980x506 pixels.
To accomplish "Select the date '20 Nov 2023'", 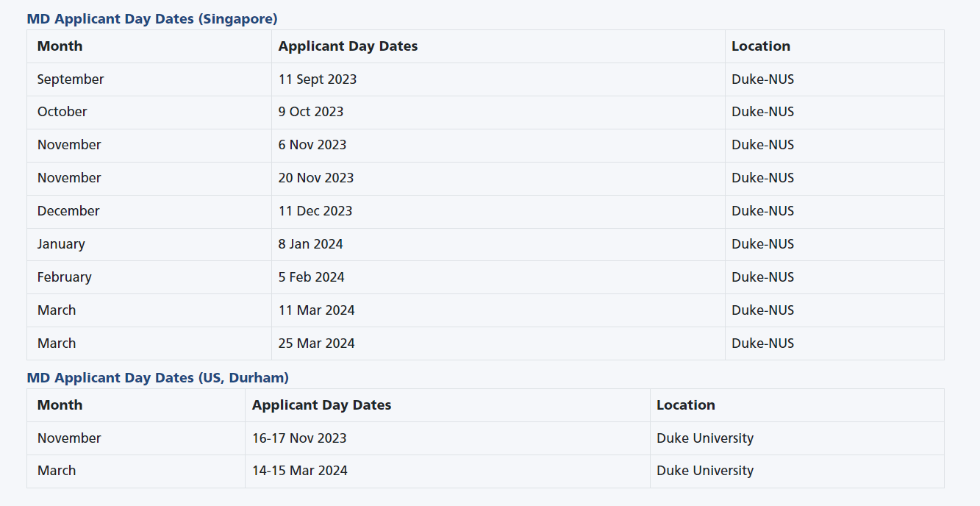I will (316, 178).
